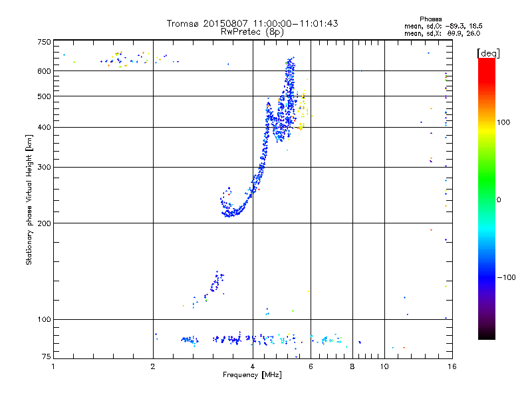This screenshot has height=399, width=532.
Task: Click the x-axis tick label "4"
Action: point(253,366)
